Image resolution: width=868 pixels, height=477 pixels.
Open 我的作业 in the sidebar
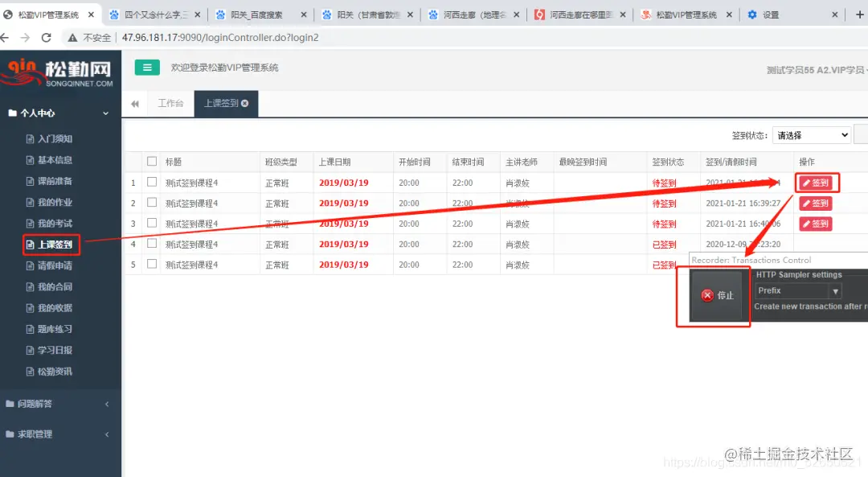[x=50, y=202]
